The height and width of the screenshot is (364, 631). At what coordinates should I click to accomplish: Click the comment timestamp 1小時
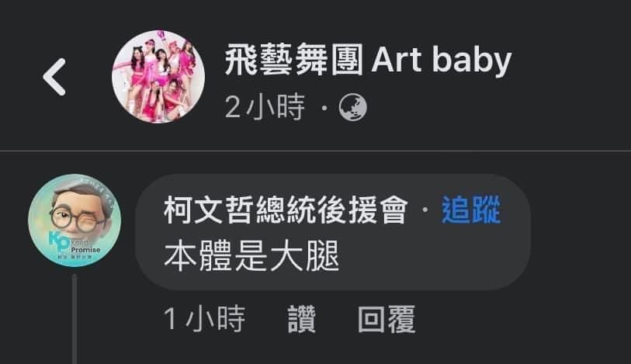[x=204, y=319]
